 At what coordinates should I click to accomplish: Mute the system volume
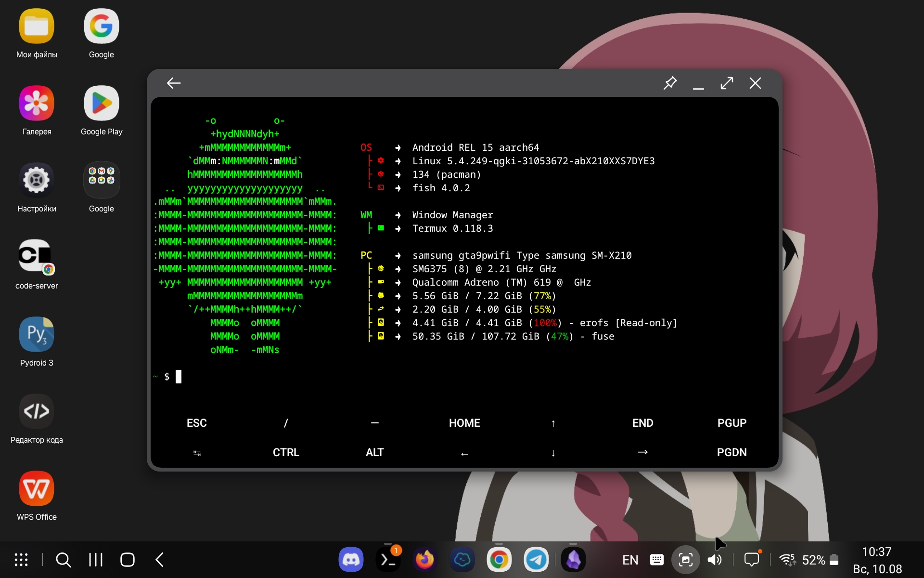pyautogui.click(x=714, y=559)
